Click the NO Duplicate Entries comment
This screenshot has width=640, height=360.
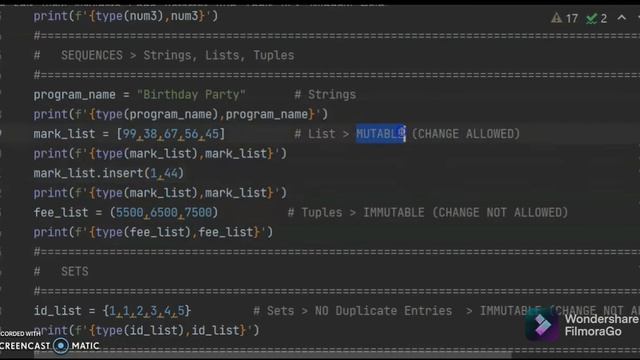383,311
